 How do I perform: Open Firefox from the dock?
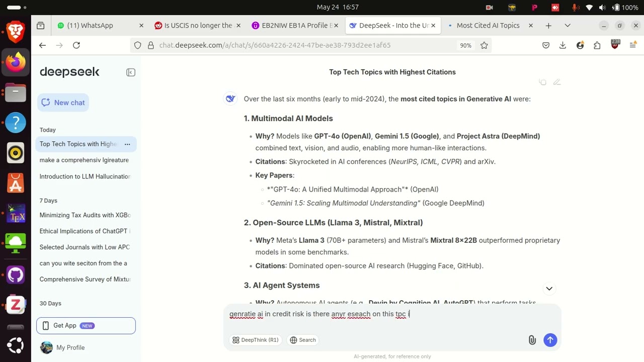(16, 63)
